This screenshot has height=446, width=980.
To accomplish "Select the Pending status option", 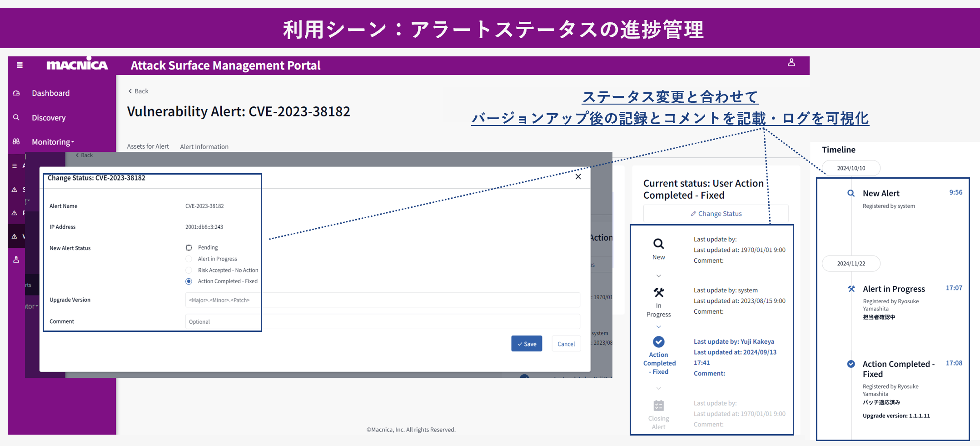I will click(189, 248).
